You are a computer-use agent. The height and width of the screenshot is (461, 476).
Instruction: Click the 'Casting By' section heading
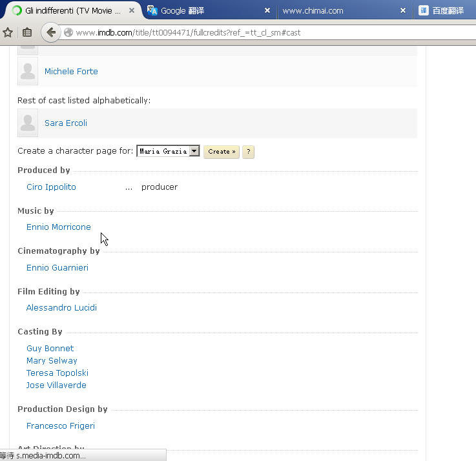point(40,332)
